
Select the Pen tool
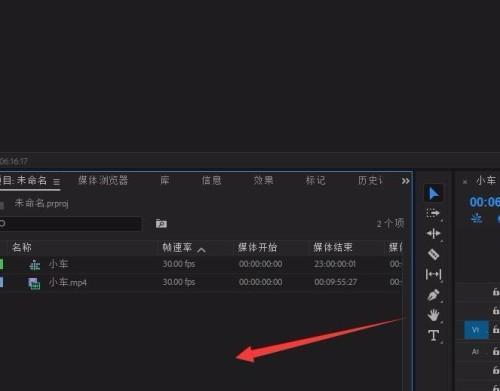(x=433, y=295)
